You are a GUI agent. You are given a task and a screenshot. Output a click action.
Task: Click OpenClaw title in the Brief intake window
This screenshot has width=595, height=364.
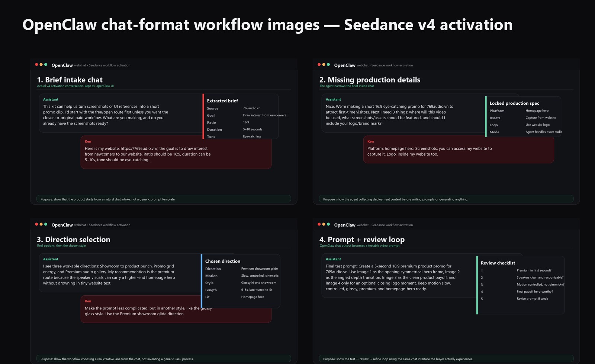pos(62,65)
